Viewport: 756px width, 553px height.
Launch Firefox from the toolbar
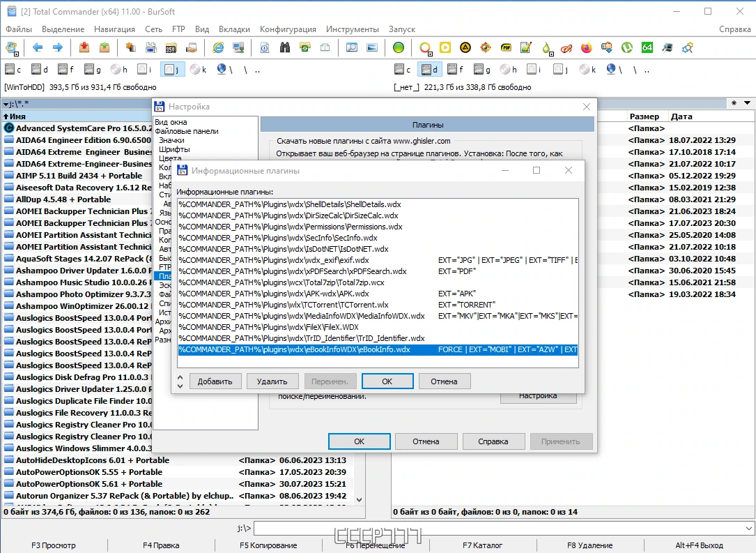click(586, 47)
